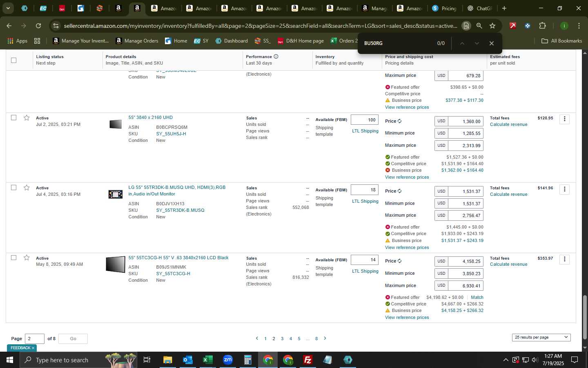
Task: Edit quantity field showing 100
Action: [x=365, y=120]
